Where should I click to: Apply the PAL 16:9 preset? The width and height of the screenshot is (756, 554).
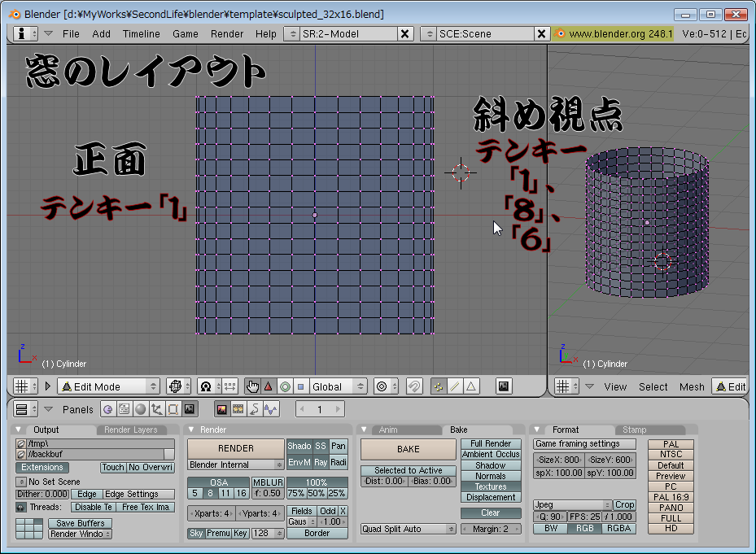click(x=671, y=496)
